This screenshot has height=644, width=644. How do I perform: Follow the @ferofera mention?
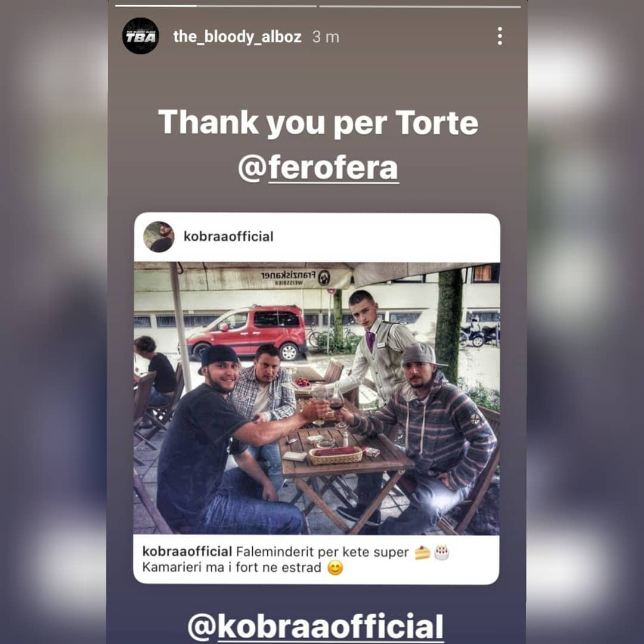coord(318,168)
